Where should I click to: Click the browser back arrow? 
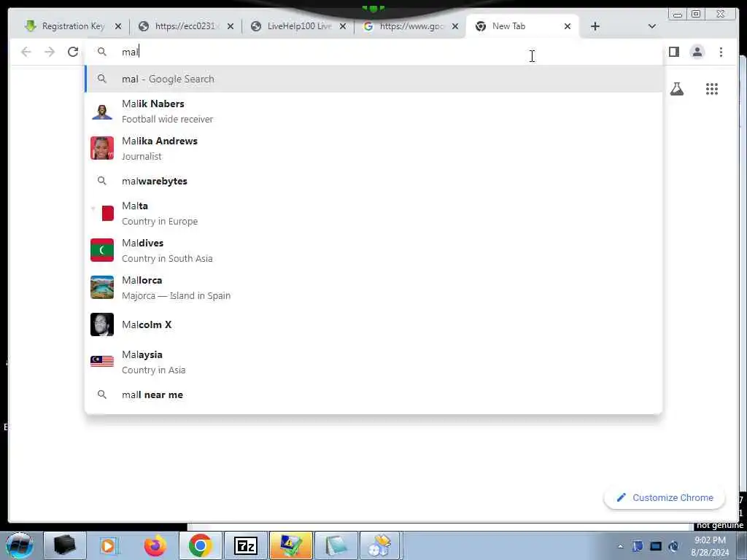coord(26,52)
